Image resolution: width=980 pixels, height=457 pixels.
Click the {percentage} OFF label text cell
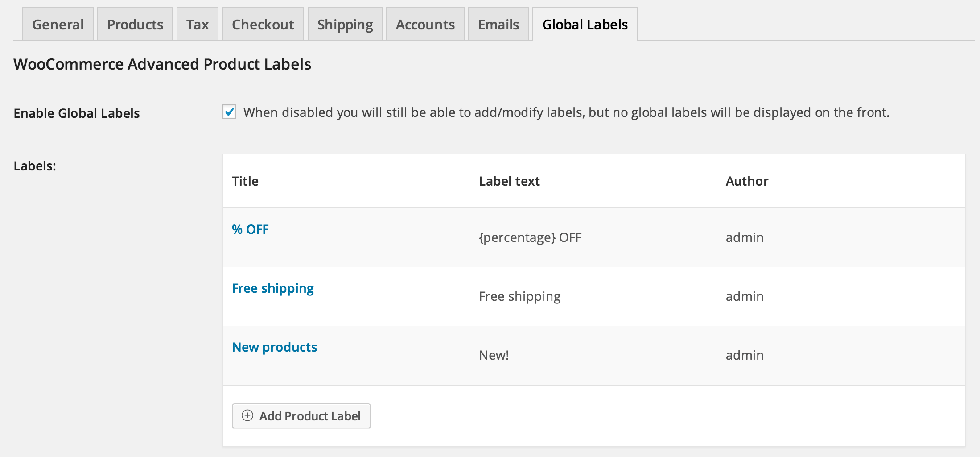pyautogui.click(x=530, y=237)
